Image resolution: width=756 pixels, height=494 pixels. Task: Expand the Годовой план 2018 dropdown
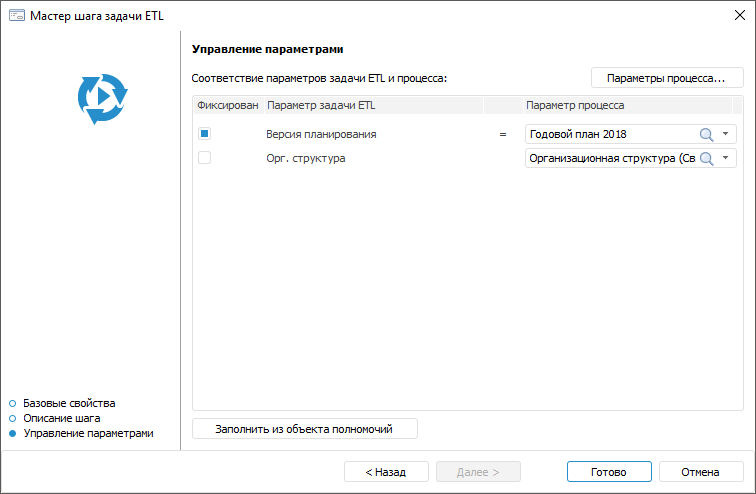click(726, 134)
